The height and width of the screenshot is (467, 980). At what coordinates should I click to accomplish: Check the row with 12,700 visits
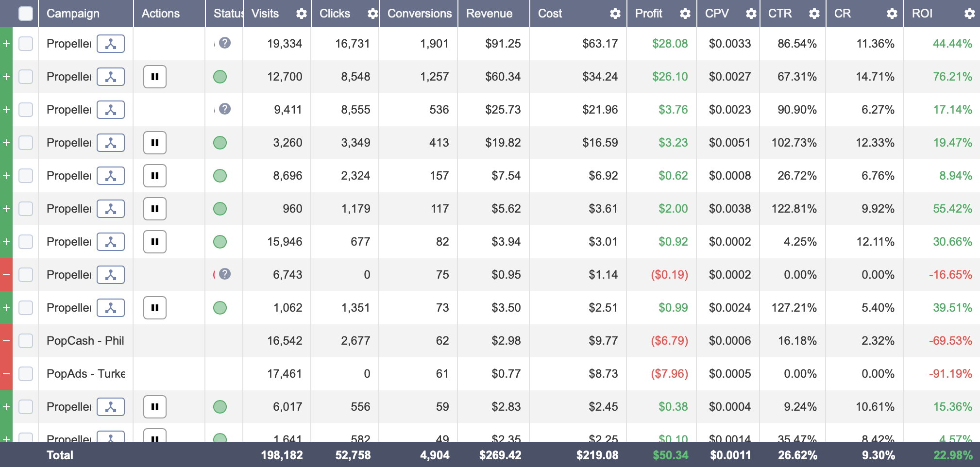point(26,77)
